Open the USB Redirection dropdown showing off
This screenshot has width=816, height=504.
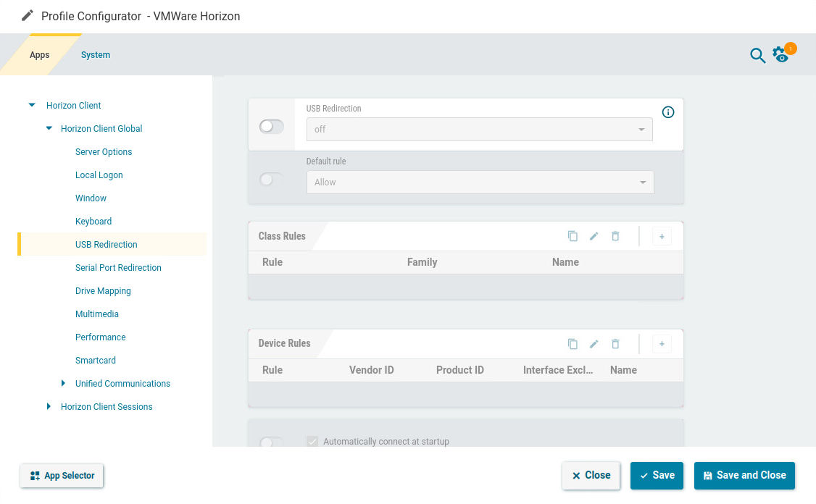(x=479, y=129)
